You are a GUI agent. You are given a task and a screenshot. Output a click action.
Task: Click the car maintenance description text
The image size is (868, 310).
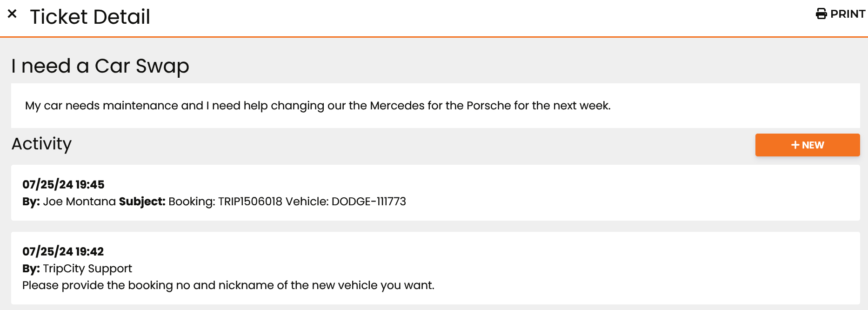318,106
